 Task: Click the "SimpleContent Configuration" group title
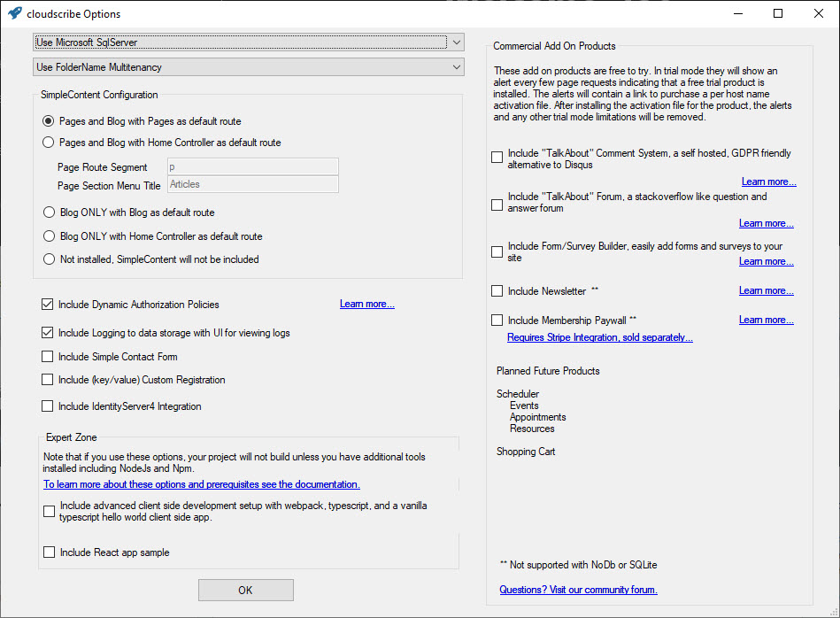(99, 95)
